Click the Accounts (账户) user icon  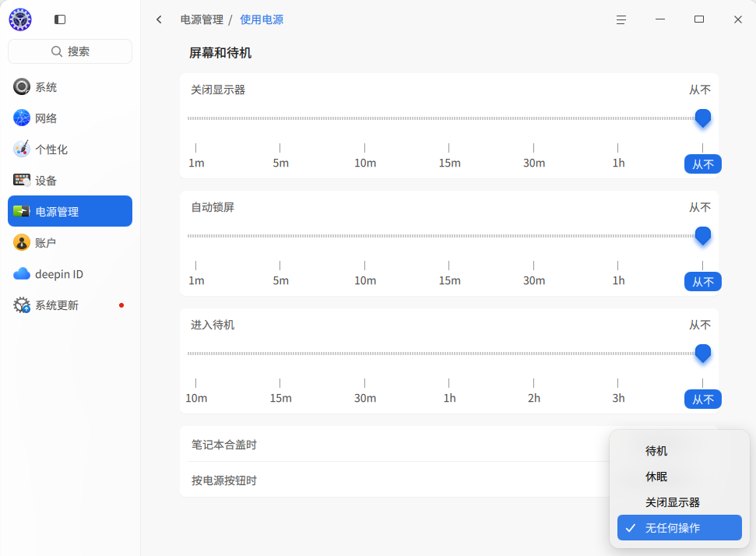point(21,243)
